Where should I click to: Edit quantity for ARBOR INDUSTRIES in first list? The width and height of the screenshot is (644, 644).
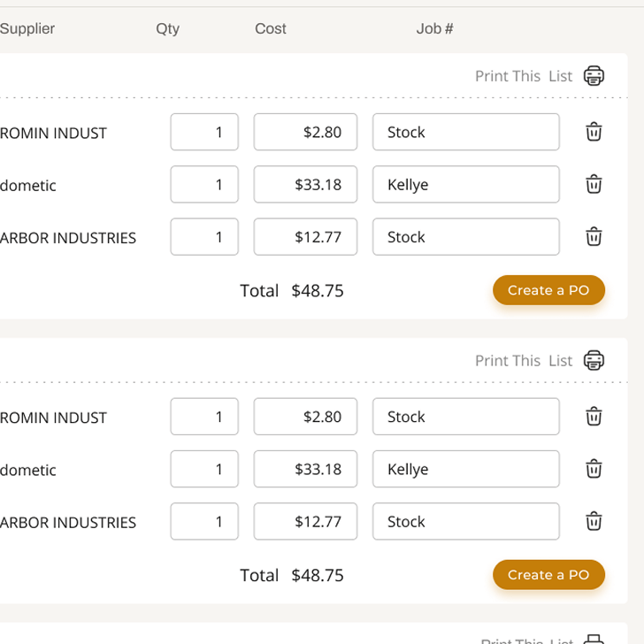(x=204, y=237)
